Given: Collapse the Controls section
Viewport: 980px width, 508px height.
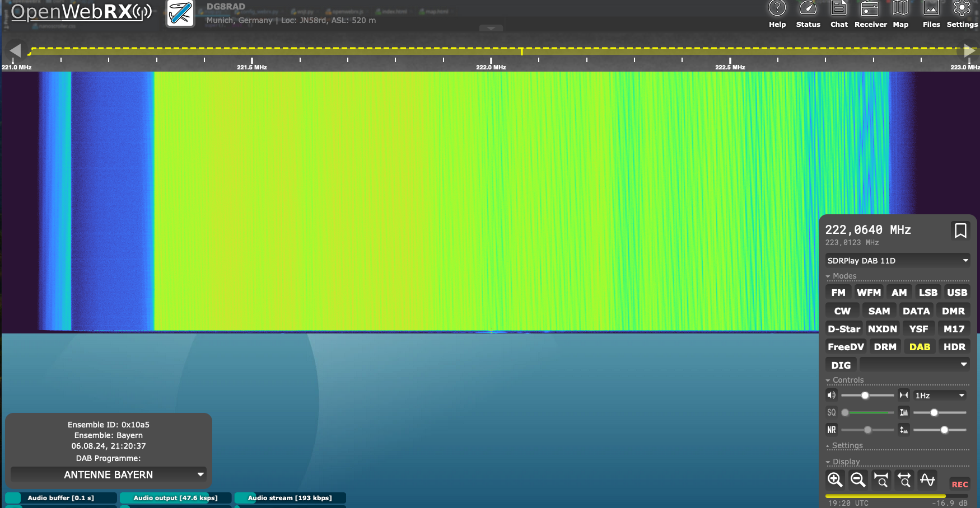Looking at the screenshot, I should pyautogui.click(x=844, y=380).
